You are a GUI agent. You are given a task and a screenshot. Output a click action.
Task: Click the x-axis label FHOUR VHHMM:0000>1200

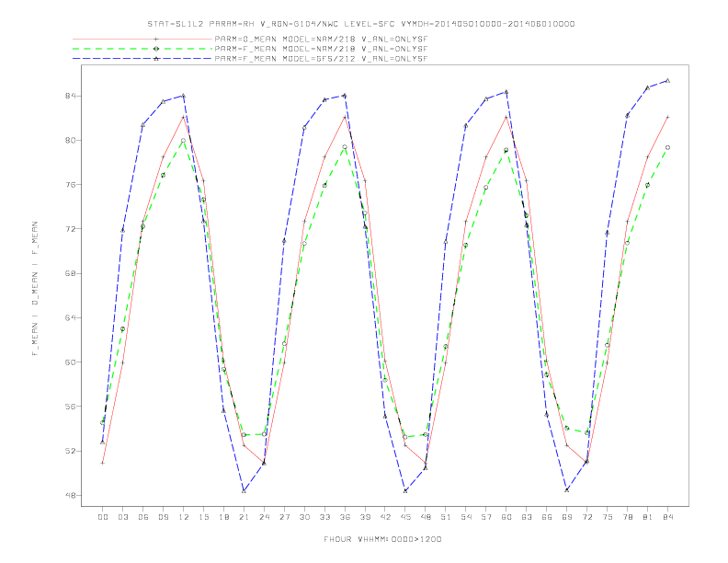tap(382, 539)
